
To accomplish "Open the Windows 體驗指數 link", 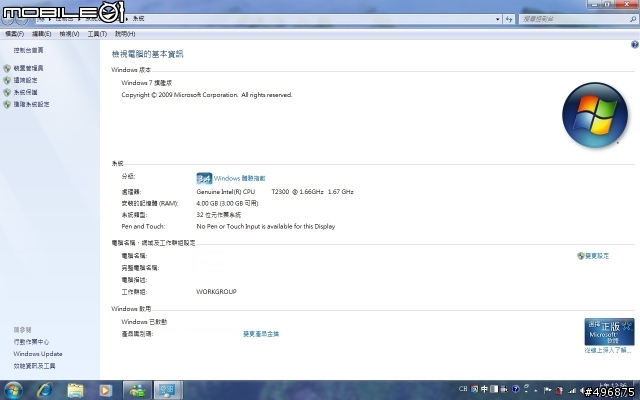I will [x=239, y=178].
